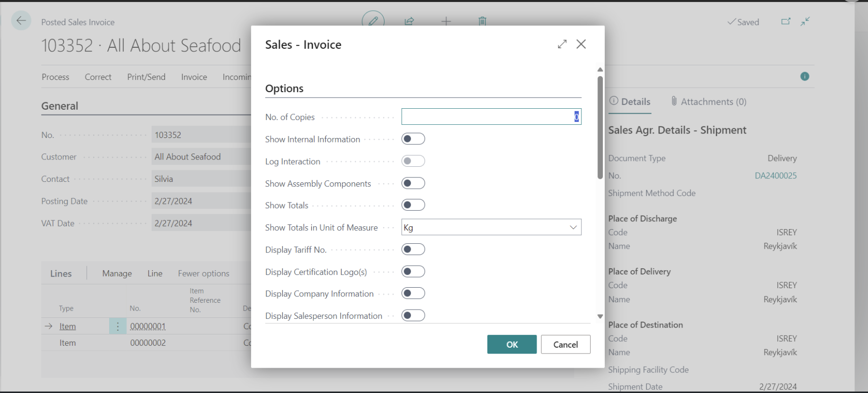Click the collapse page arrows icon

(x=805, y=21)
